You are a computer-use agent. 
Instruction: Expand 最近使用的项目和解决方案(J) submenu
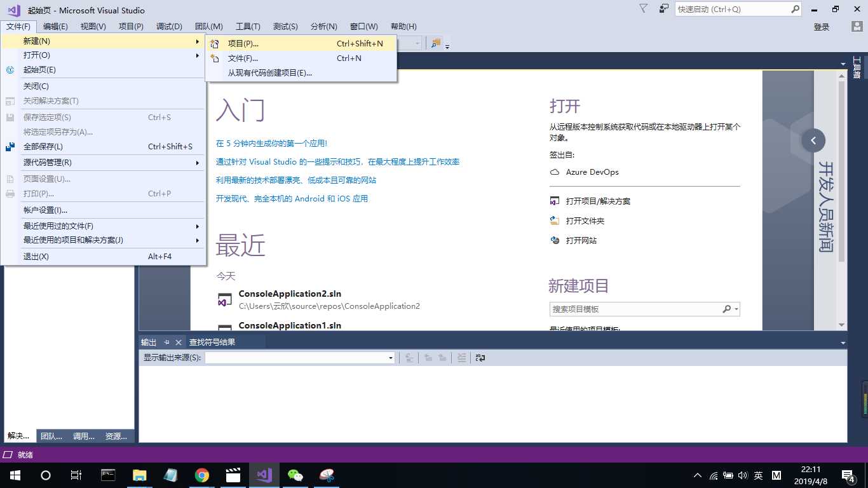coord(103,240)
